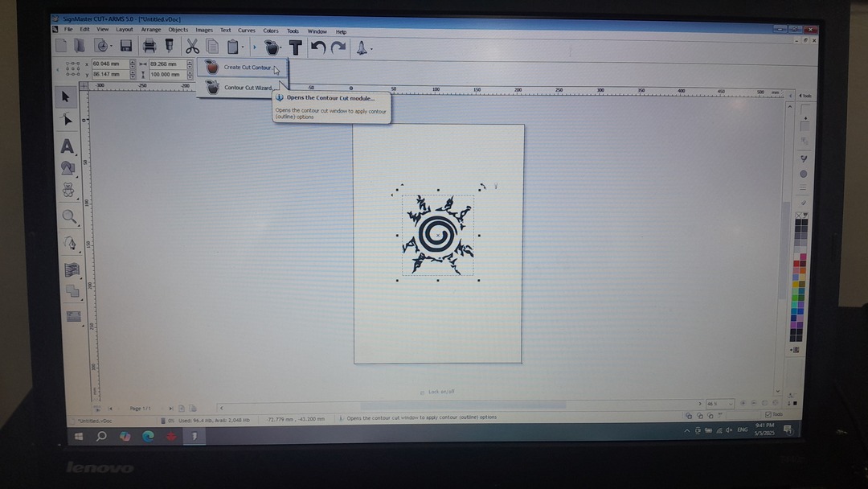Open the notification center icon
The width and height of the screenshot is (868, 489).
(x=788, y=429)
